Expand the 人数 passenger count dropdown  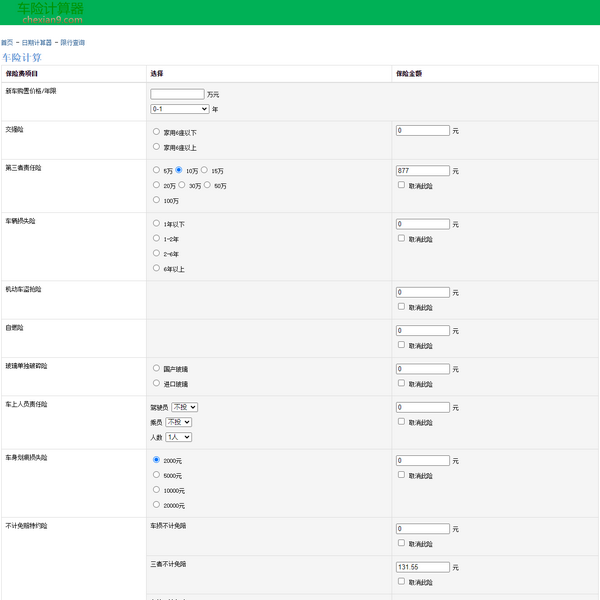[178, 437]
